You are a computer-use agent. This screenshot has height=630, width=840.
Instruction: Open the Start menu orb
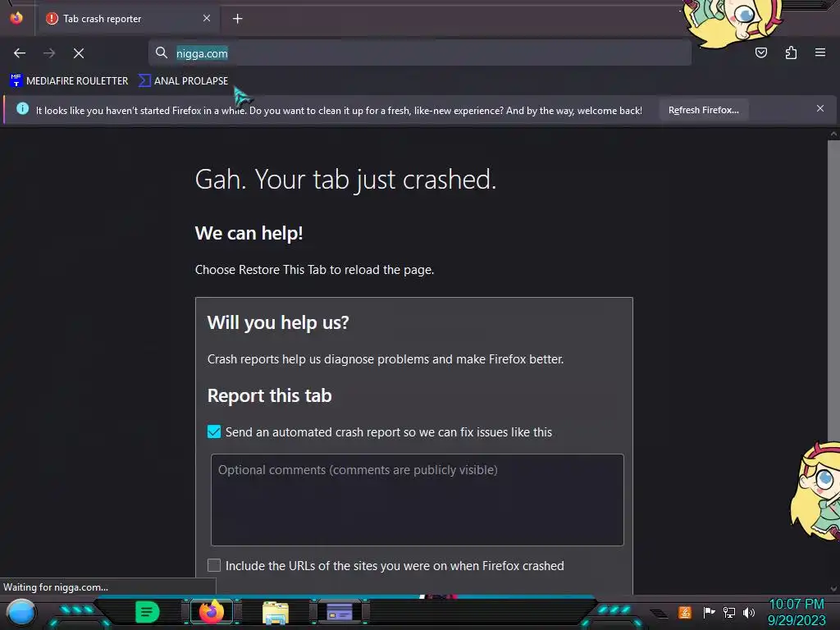click(21, 613)
